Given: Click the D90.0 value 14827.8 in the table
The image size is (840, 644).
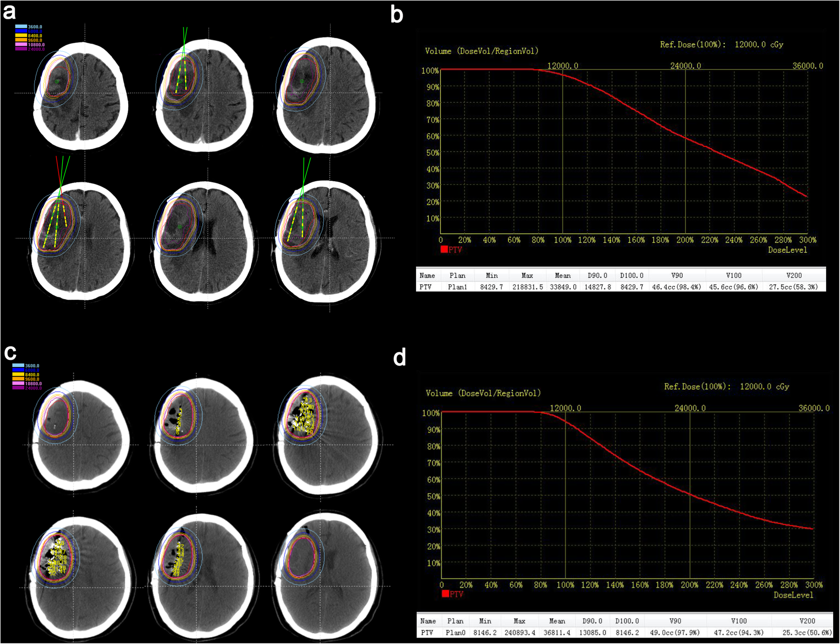Looking at the screenshot, I should point(597,287).
